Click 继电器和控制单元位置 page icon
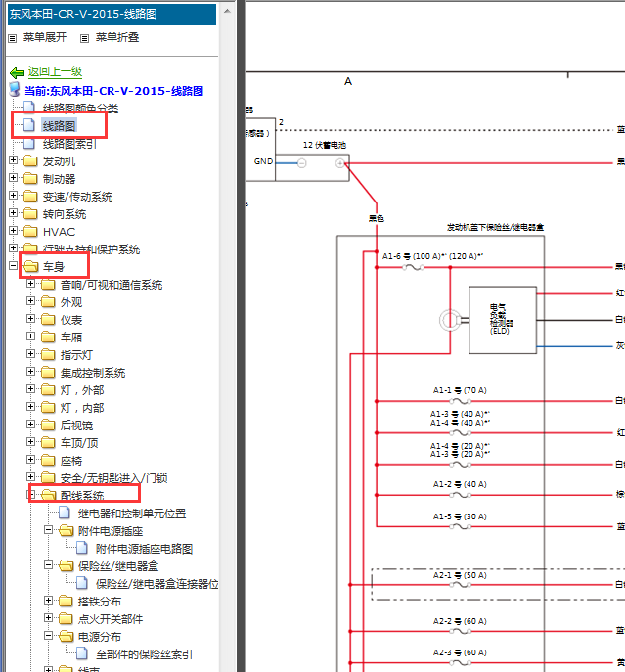This screenshot has width=625, height=672. click(65, 513)
